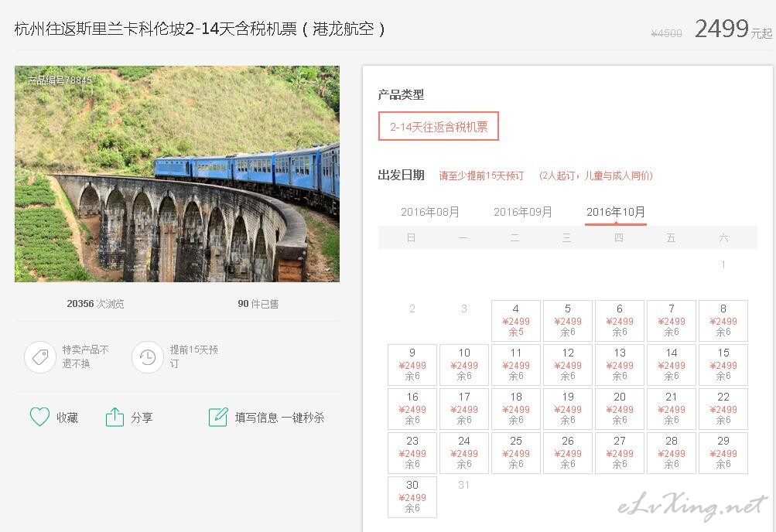776x532 pixels.
Task: Pick departure date October 20
Action: tap(620, 408)
